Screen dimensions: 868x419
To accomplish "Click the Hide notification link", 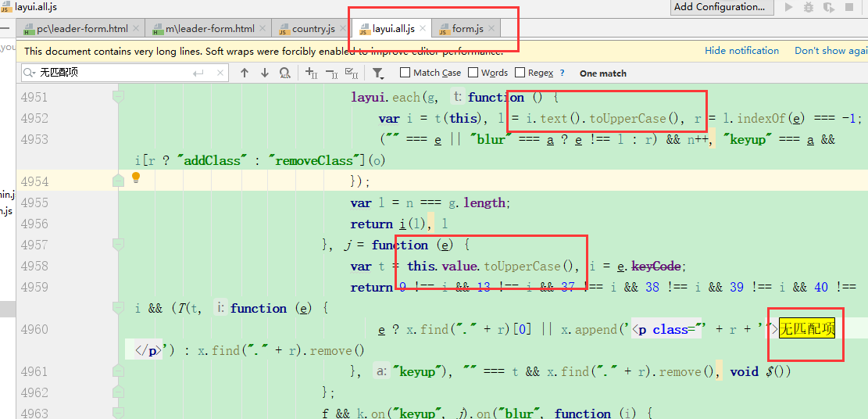I will [x=741, y=51].
